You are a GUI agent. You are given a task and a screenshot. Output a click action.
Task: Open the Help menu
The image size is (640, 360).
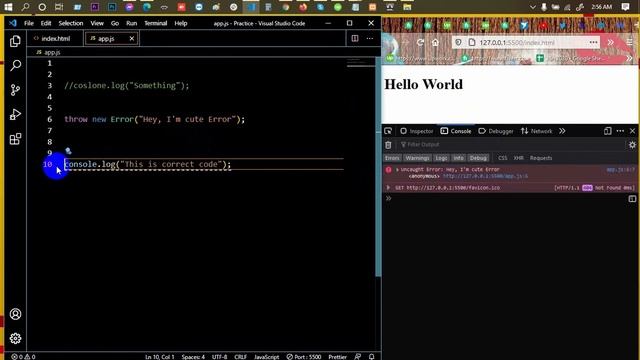(x=181, y=23)
